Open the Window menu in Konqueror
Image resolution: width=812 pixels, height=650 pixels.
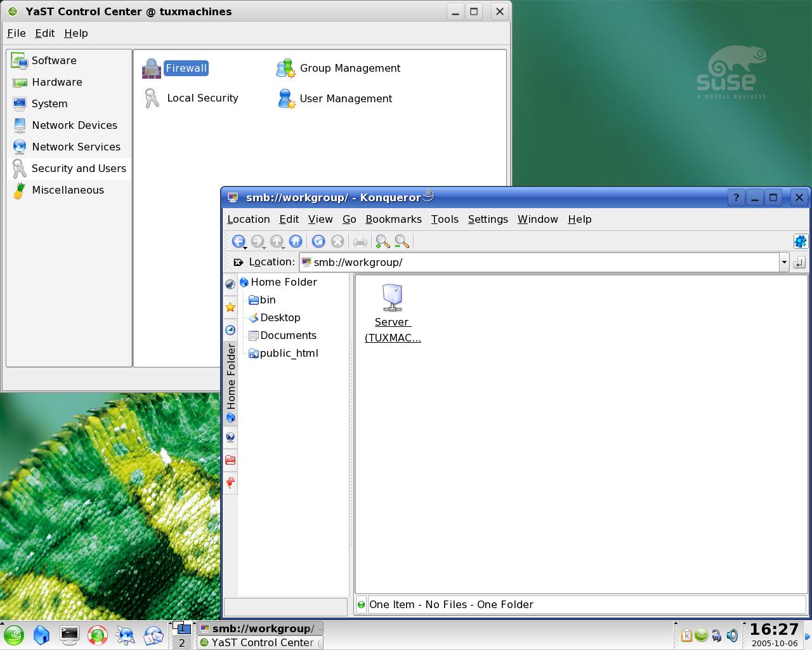(538, 219)
